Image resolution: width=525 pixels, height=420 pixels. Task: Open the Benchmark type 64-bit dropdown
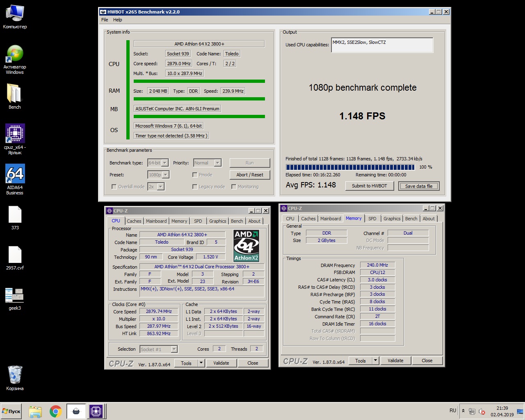click(164, 163)
